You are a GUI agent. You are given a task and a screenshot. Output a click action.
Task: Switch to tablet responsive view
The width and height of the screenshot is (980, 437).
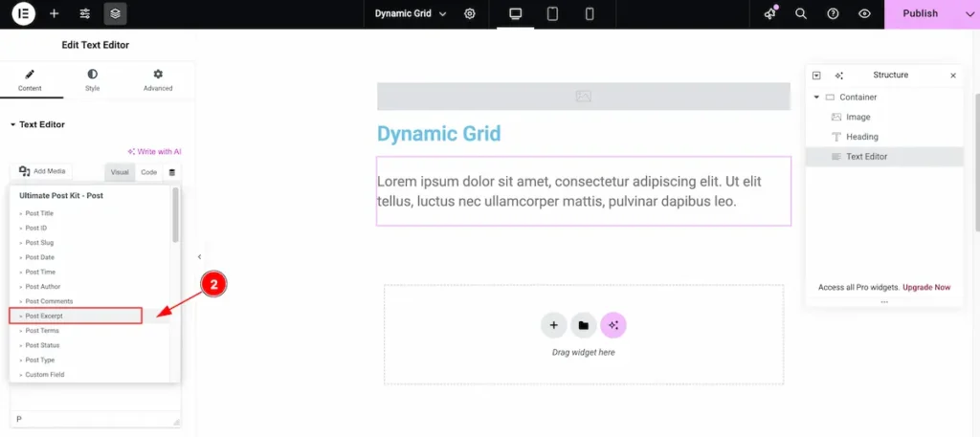click(x=552, y=14)
